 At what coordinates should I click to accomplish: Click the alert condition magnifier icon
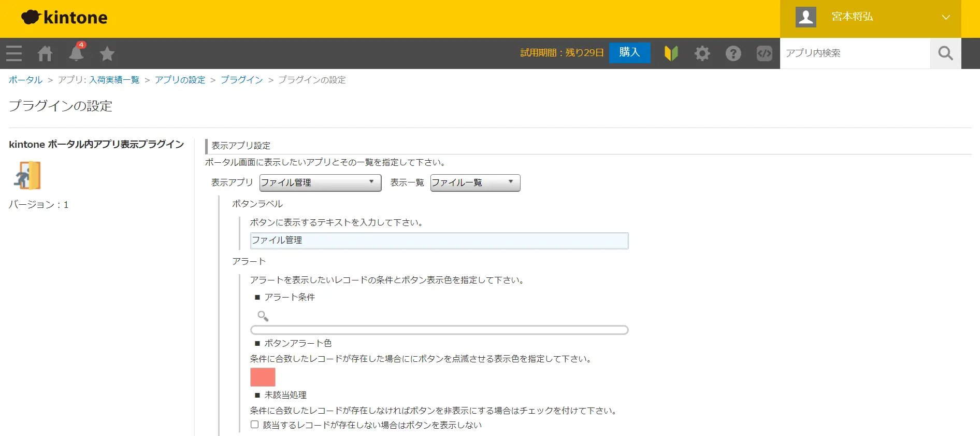(263, 316)
